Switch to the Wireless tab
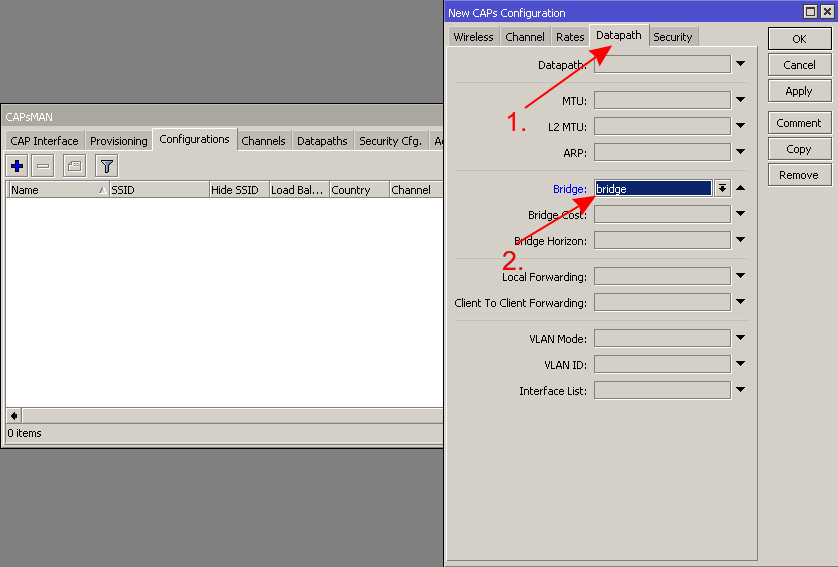The width and height of the screenshot is (838, 567). (473, 37)
